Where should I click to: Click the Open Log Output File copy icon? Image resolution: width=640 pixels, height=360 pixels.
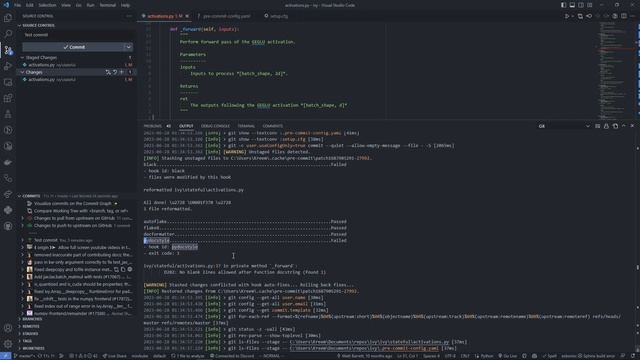point(615,126)
